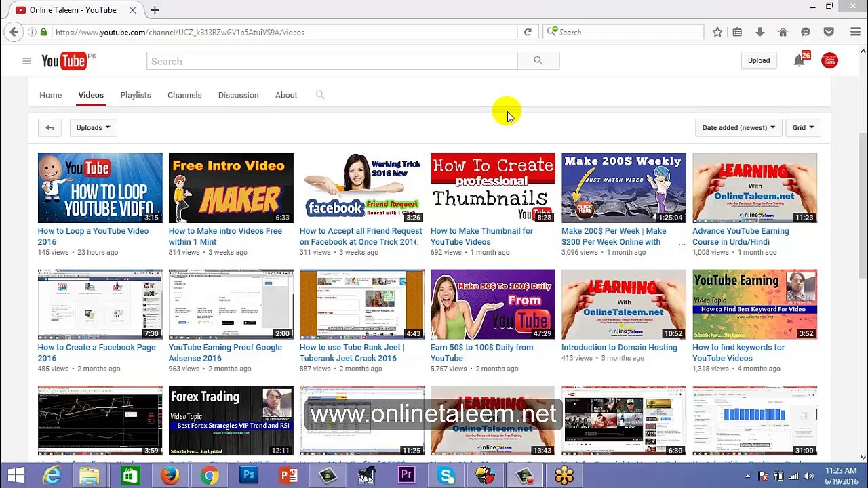
Task: Switch to the Home tab
Action: (50, 95)
